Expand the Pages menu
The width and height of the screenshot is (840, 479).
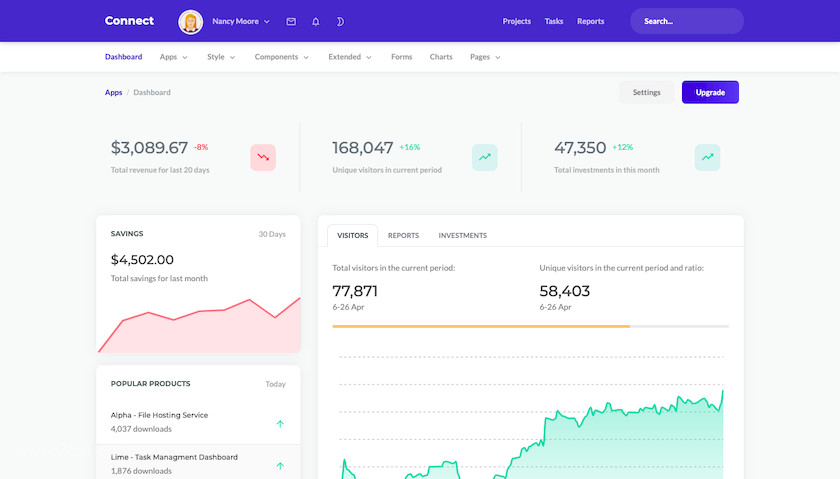(x=485, y=57)
